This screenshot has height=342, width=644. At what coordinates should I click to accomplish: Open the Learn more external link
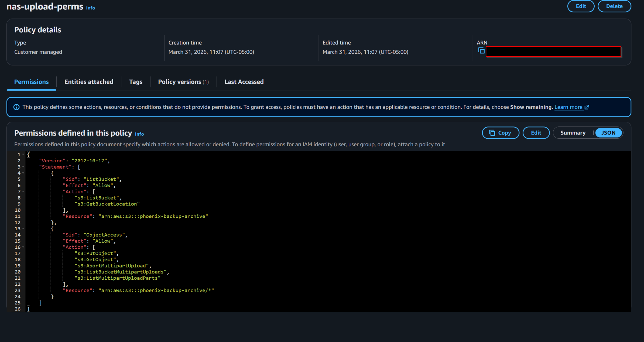tap(571, 107)
